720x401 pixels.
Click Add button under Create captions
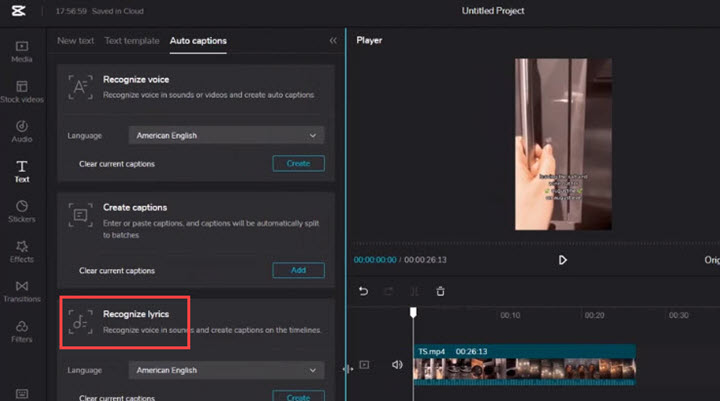click(x=298, y=270)
